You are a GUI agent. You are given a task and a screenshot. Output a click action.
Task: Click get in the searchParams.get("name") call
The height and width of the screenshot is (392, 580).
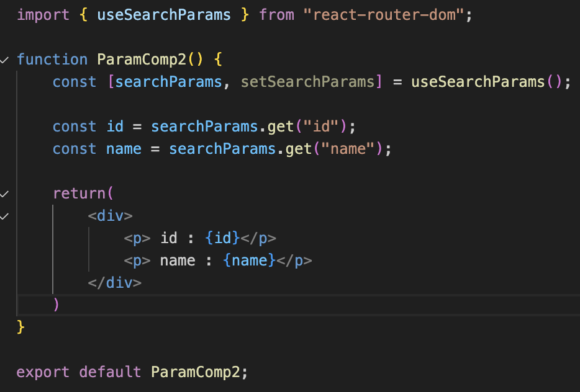coord(299,149)
